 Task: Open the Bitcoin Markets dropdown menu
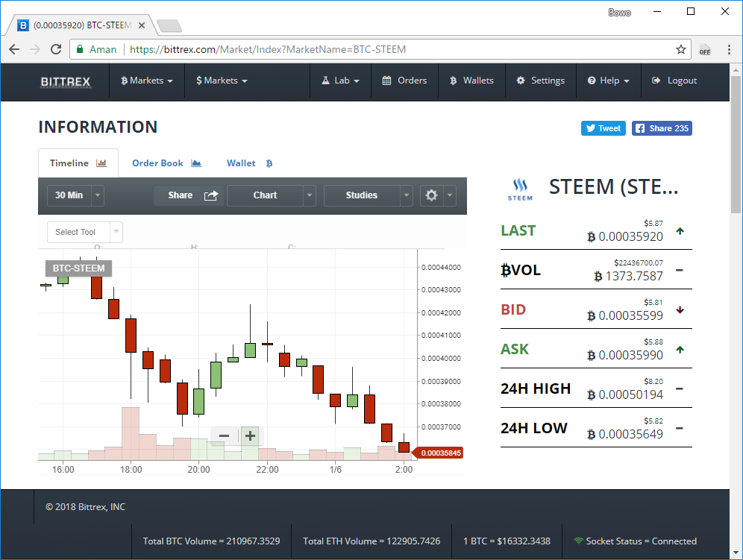coord(146,81)
